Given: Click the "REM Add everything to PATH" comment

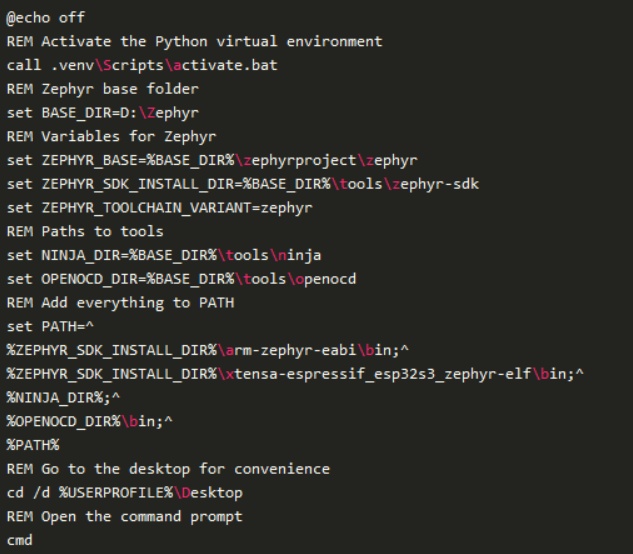Looking at the screenshot, I should [x=106, y=302].
